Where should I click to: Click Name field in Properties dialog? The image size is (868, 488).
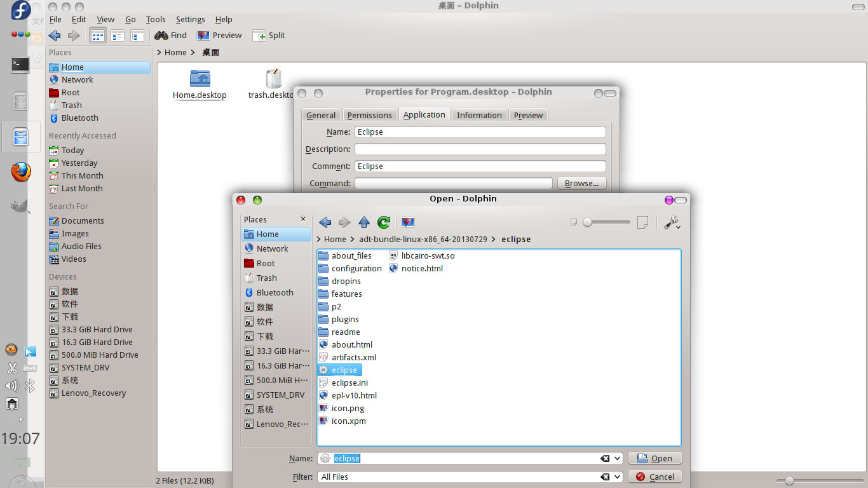(x=480, y=132)
